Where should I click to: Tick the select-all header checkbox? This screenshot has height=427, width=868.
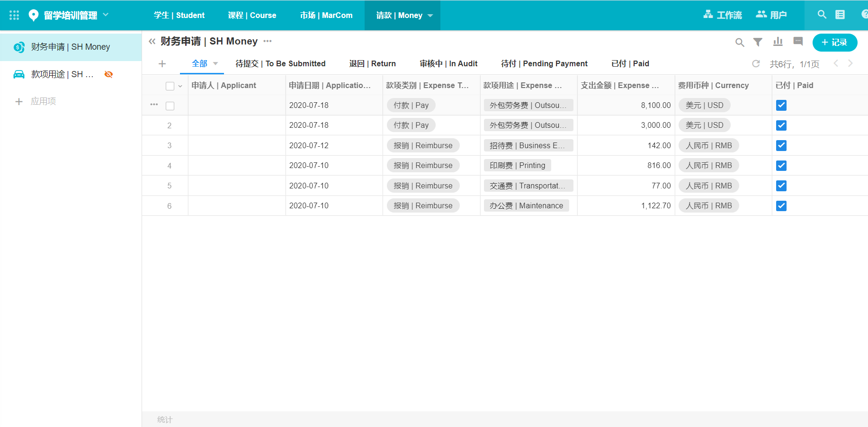170,86
